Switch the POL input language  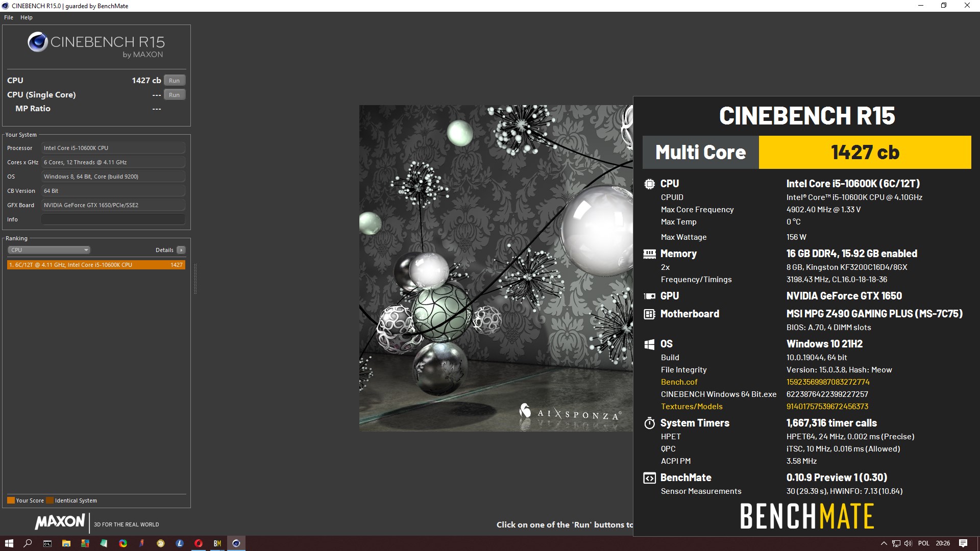(923, 543)
